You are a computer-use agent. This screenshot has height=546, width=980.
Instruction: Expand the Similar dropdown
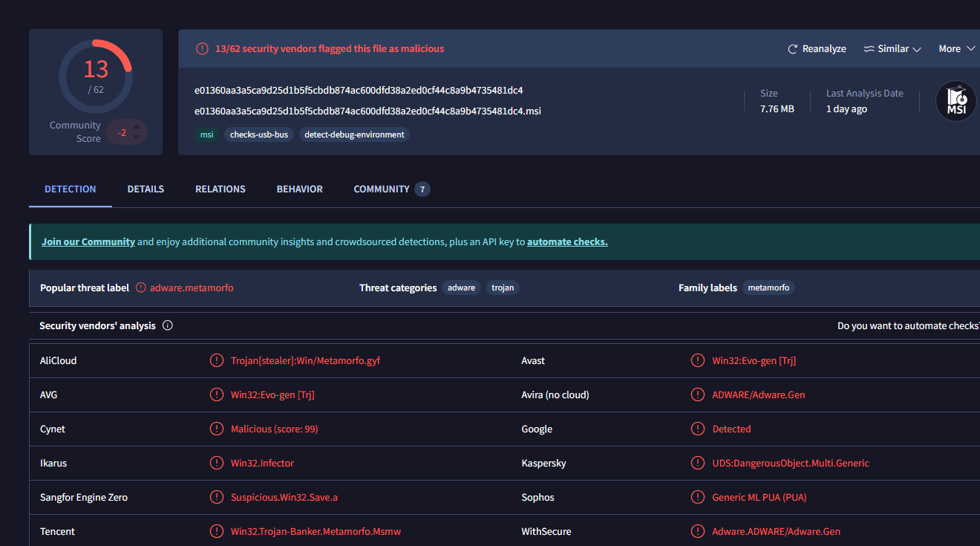892,49
